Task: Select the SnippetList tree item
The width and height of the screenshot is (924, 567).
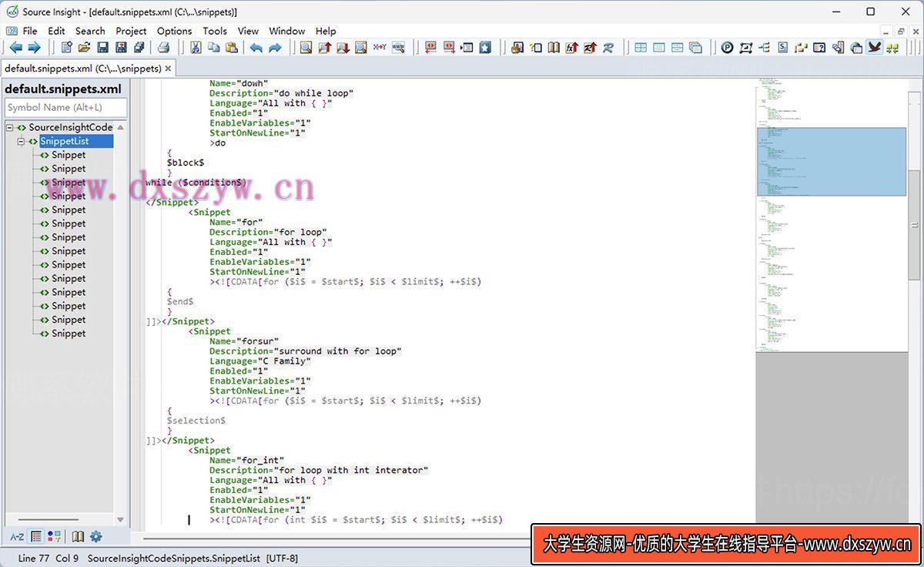Action: [65, 141]
